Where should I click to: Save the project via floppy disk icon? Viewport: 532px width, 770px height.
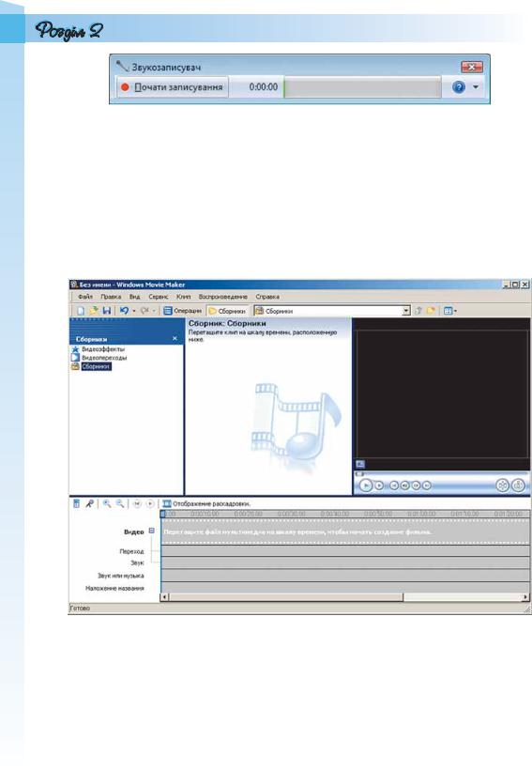point(107,311)
